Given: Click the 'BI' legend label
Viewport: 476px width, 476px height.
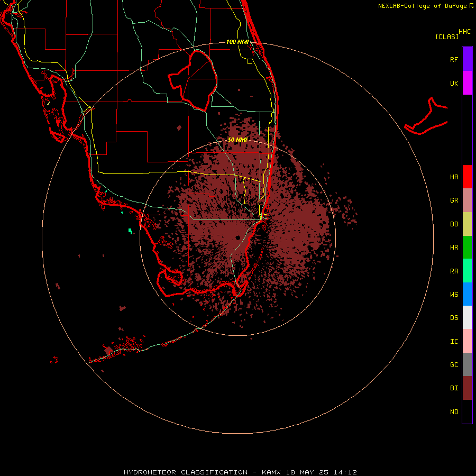Looking at the screenshot, I should click(x=454, y=388).
